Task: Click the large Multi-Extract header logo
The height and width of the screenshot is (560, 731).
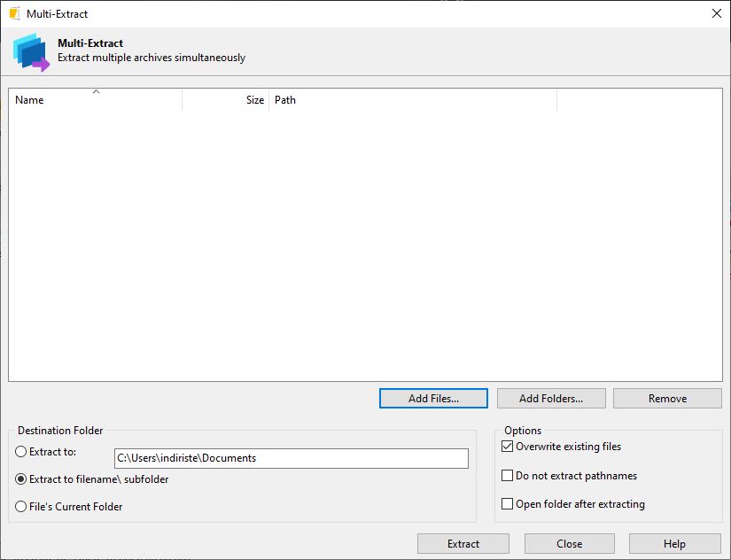Action: click(31, 52)
